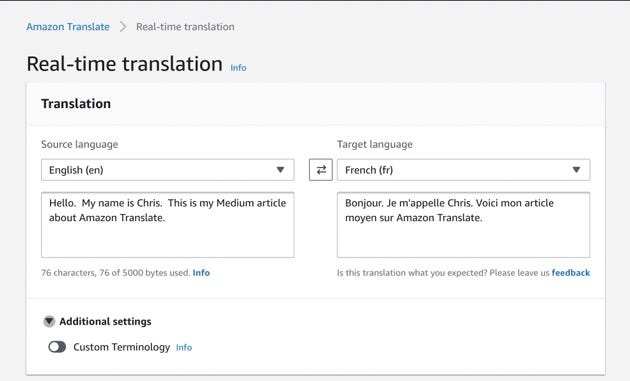Click the French translation output box
Screen dimensions: 630x381
[464, 225]
